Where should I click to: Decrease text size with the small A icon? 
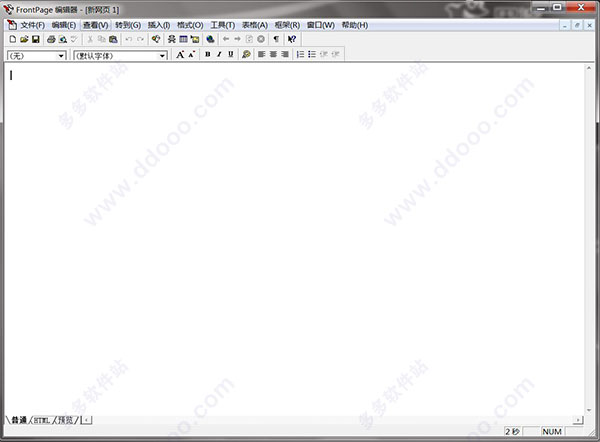(191, 54)
